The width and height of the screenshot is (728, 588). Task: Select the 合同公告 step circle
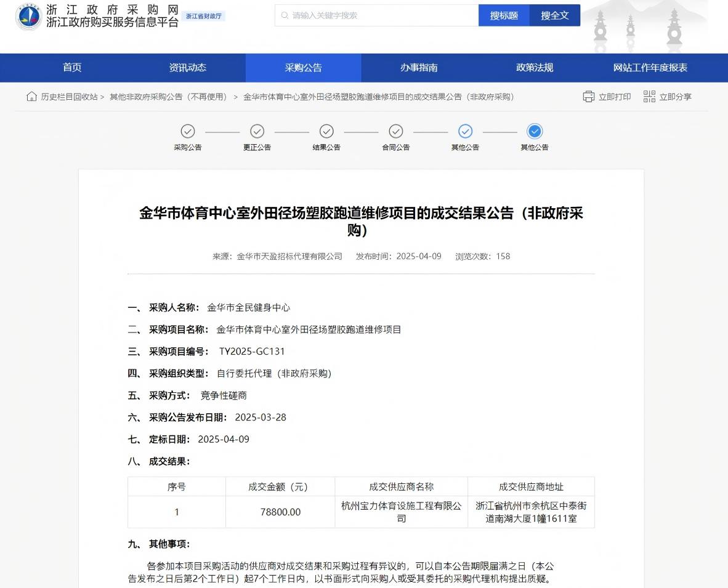click(x=396, y=131)
